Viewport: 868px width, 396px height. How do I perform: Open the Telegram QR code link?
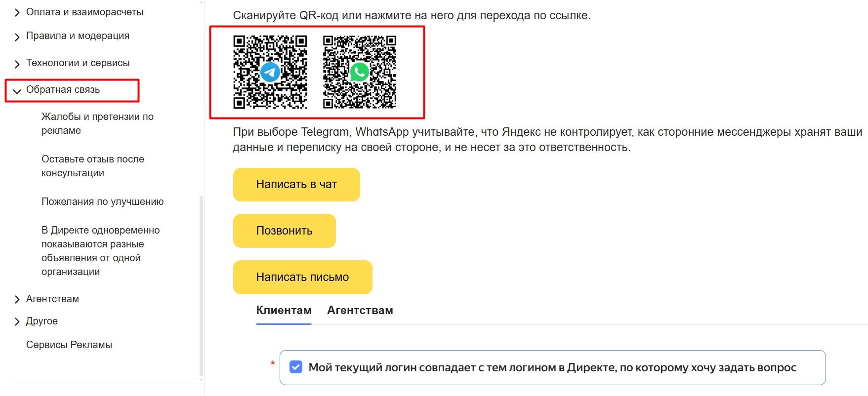click(270, 72)
